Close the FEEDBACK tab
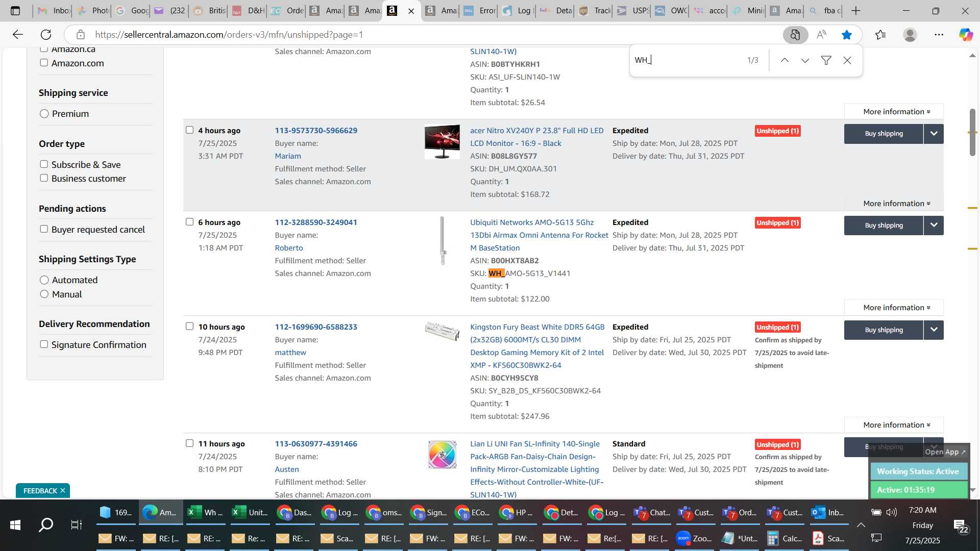Image resolution: width=980 pixels, height=551 pixels. point(63,490)
